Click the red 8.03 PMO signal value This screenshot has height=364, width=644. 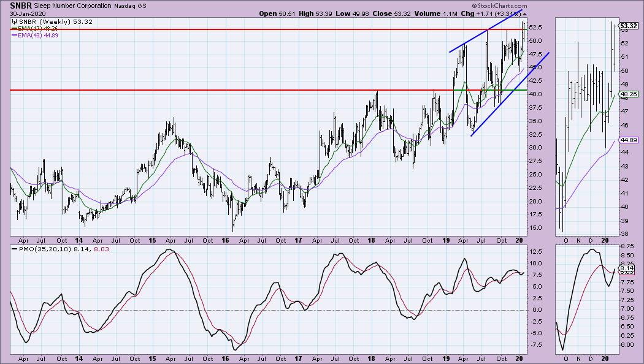coord(102,249)
